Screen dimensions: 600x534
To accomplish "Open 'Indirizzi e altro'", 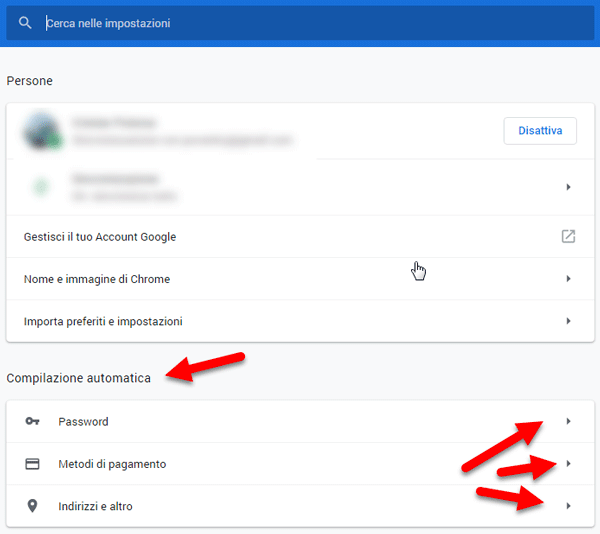I will tap(300, 506).
